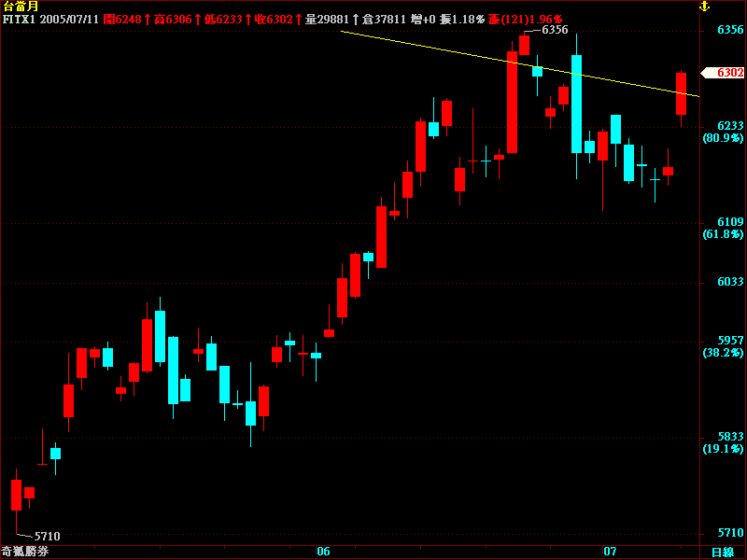Click the 07 month marker on time axis
The image size is (747, 560).
tap(611, 552)
